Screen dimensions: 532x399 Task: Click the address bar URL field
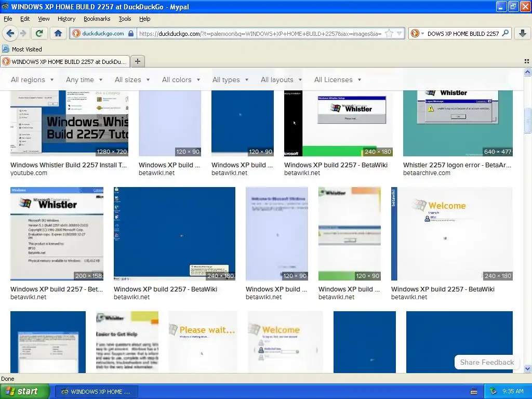pos(261,34)
